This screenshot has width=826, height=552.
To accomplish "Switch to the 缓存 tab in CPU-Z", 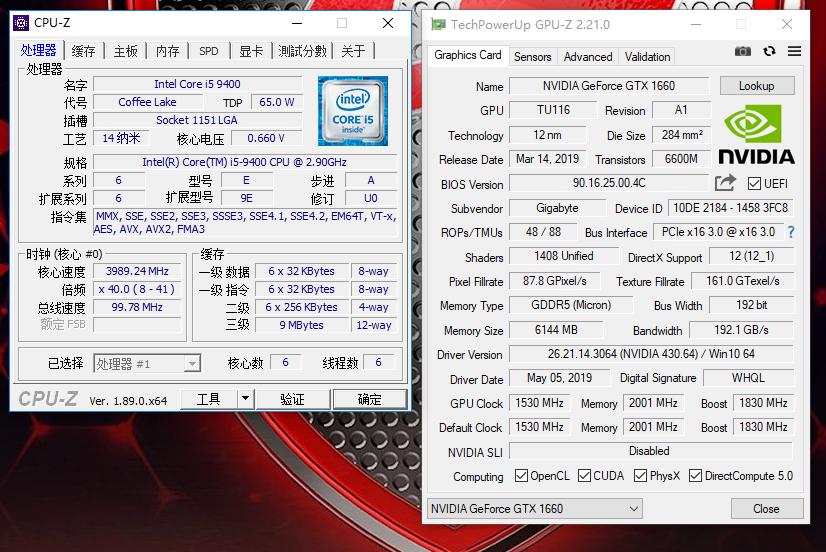I will 83,51.
